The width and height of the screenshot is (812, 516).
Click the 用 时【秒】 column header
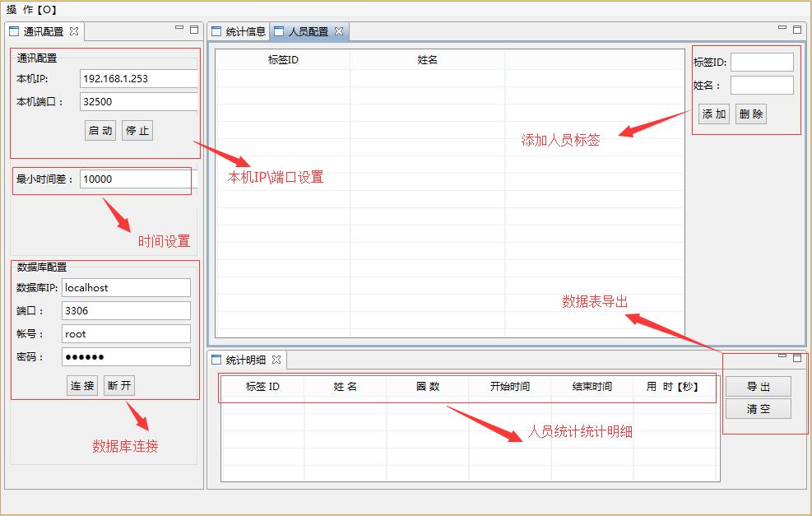click(674, 387)
